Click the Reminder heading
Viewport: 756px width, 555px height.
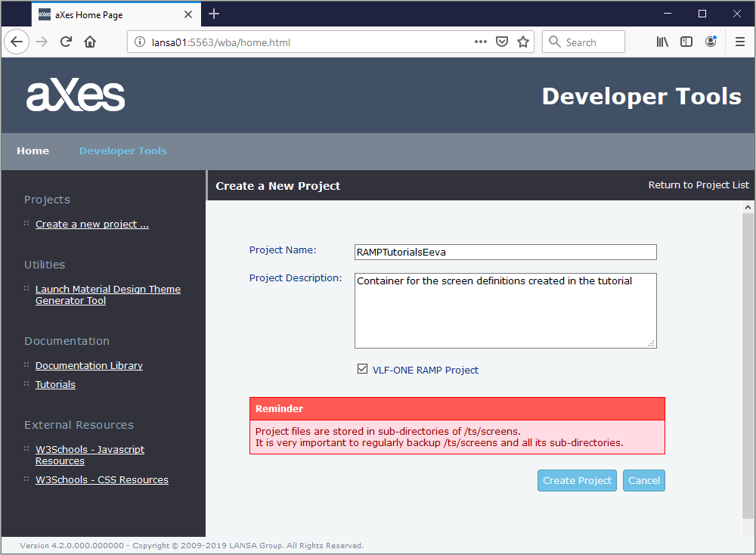click(279, 409)
